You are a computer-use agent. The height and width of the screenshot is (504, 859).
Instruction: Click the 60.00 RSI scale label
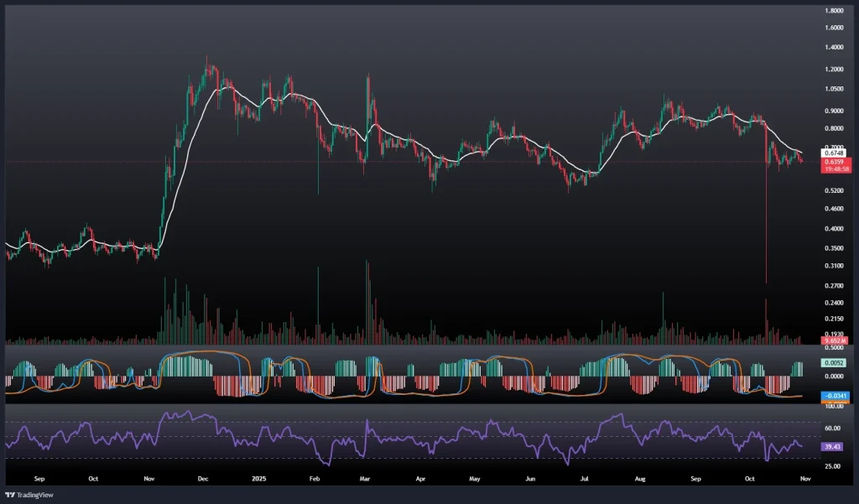coord(836,428)
